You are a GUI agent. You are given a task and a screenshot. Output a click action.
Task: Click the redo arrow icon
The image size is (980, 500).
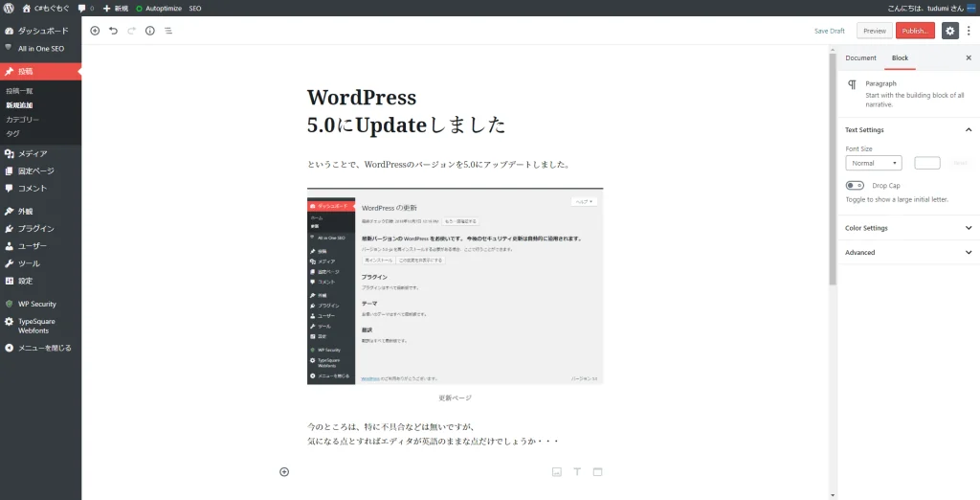(131, 31)
